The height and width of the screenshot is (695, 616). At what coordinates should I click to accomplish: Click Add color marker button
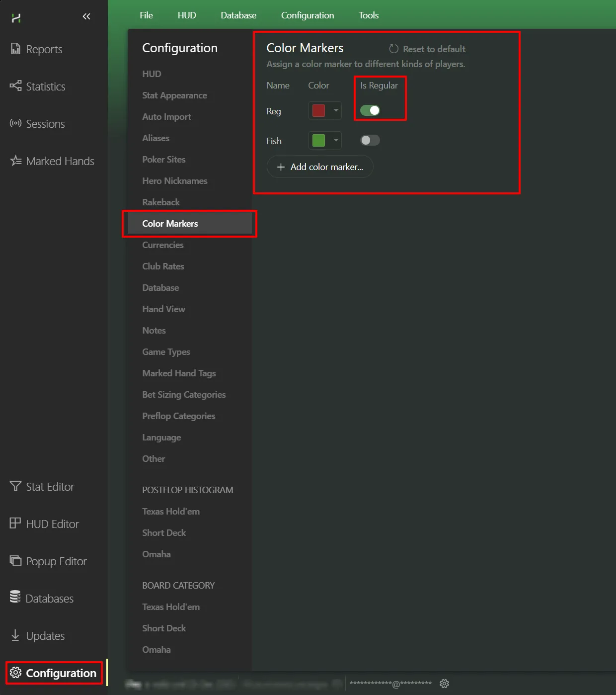click(x=320, y=167)
